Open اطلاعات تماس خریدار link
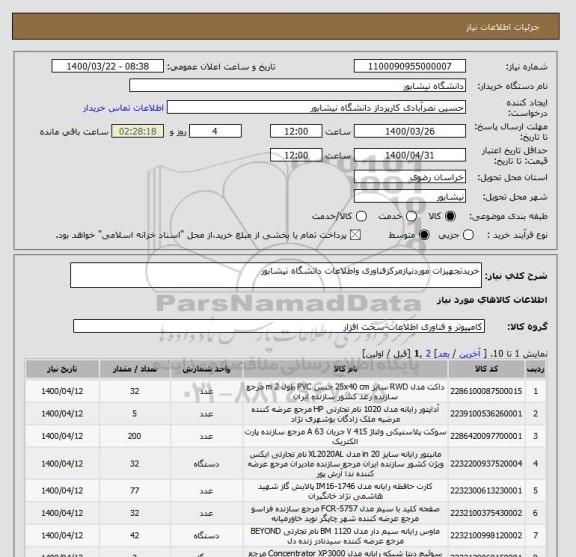 (x=123, y=108)
